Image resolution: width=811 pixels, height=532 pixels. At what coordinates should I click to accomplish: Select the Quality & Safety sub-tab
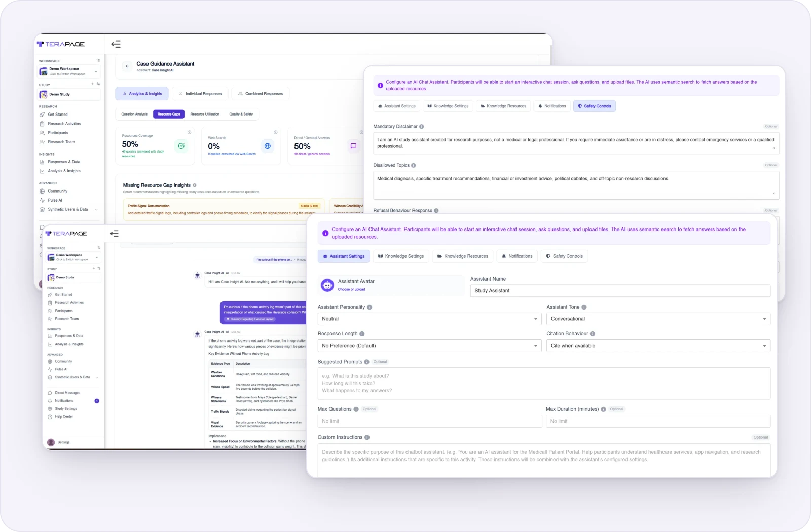[241, 115]
